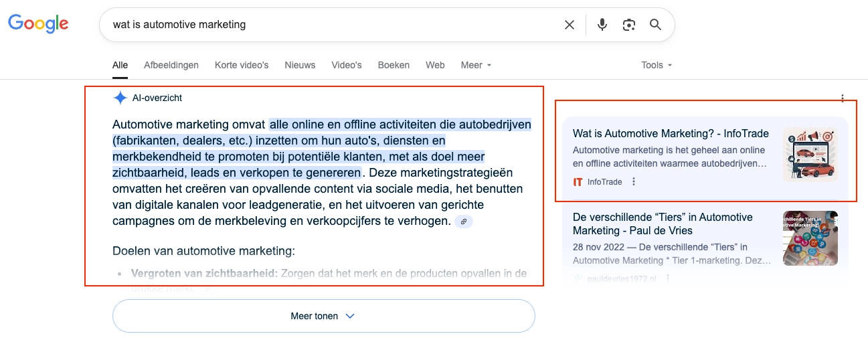Select the Web tab
Screen dimensions: 868x338
(x=435, y=65)
